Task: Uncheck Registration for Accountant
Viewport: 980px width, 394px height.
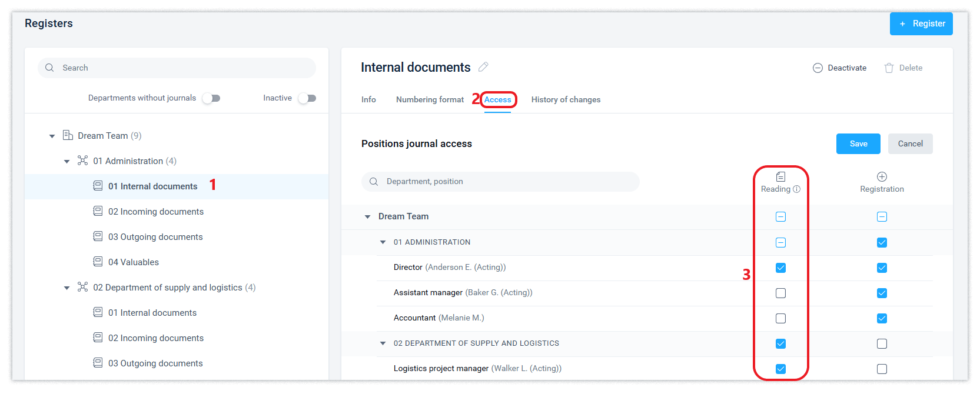Action: (x=882, y=318)
